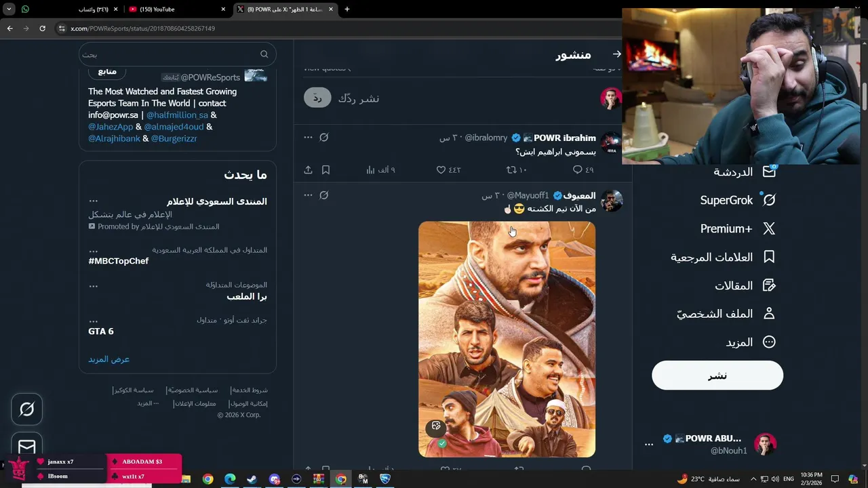Share POWR ibrahim's reply

pyautogui.click(x=308, y=169)
